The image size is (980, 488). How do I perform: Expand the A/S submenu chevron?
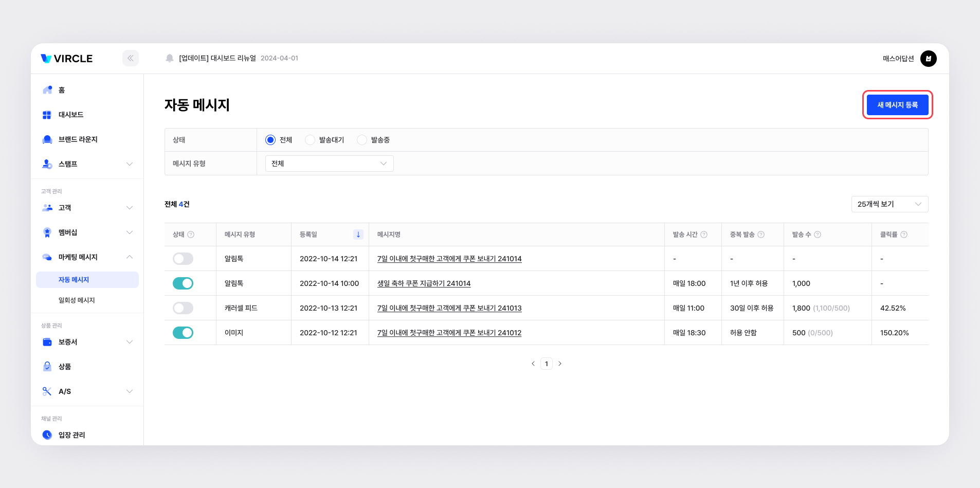[130, 391]
